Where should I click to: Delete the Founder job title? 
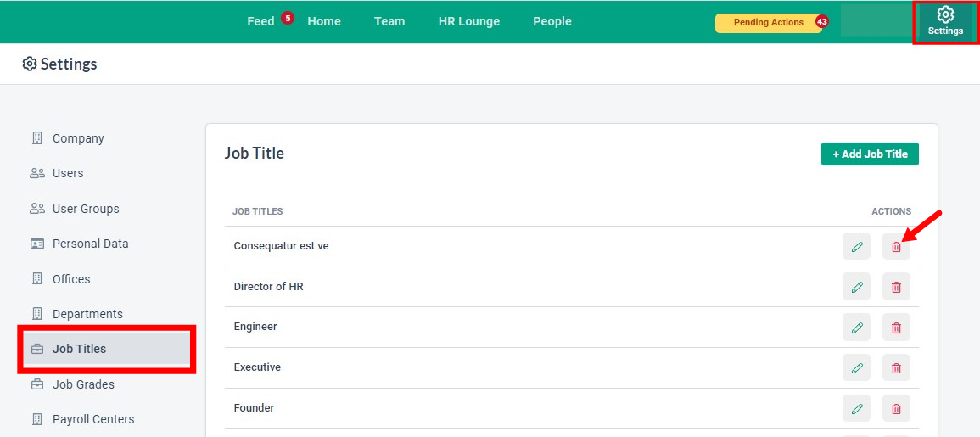(896, 408)
